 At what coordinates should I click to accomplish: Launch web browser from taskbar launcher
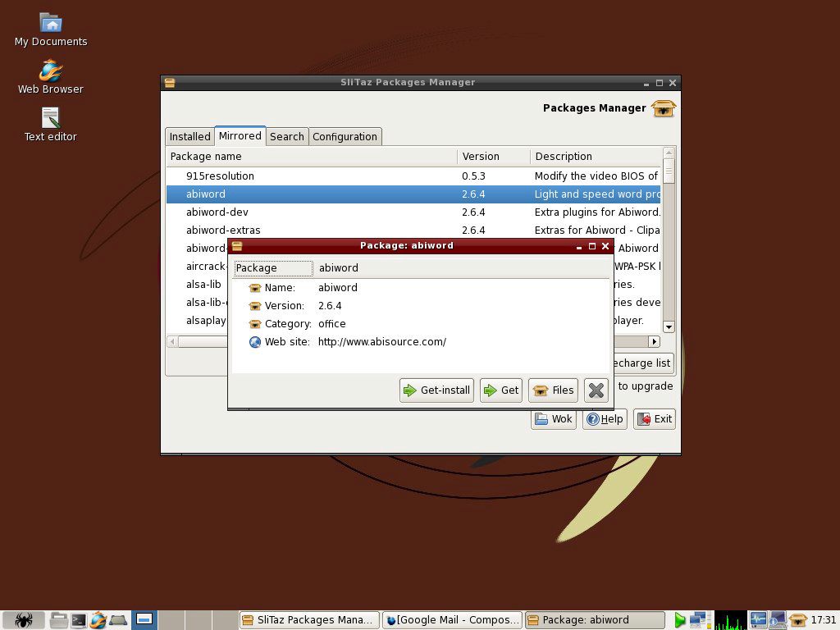98,620
